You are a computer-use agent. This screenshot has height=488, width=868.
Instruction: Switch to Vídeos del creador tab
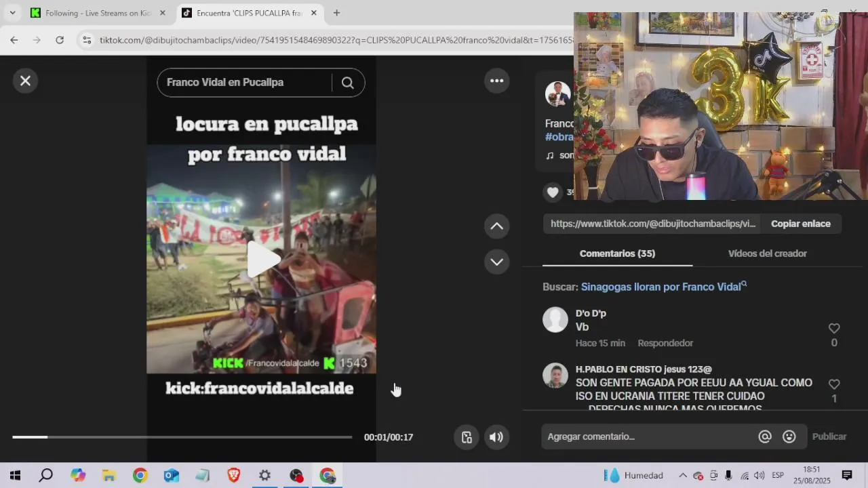(767, 253)
